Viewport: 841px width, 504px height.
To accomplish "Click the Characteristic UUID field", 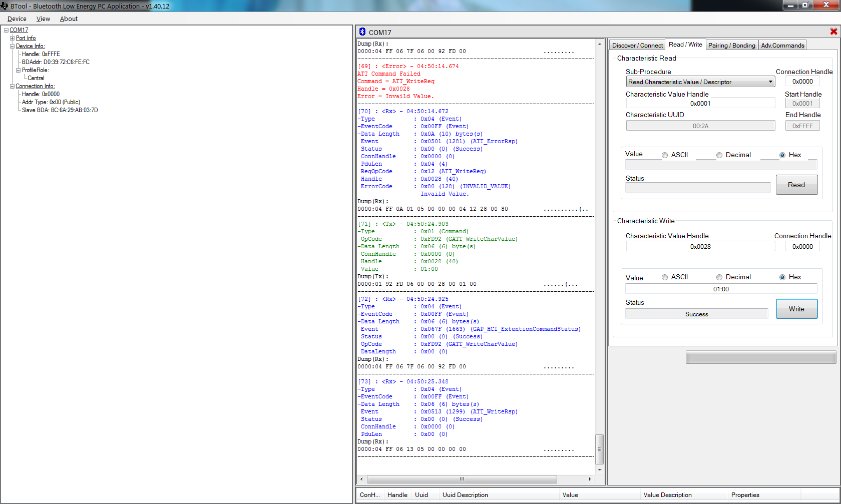I will (x=700, y=126).
